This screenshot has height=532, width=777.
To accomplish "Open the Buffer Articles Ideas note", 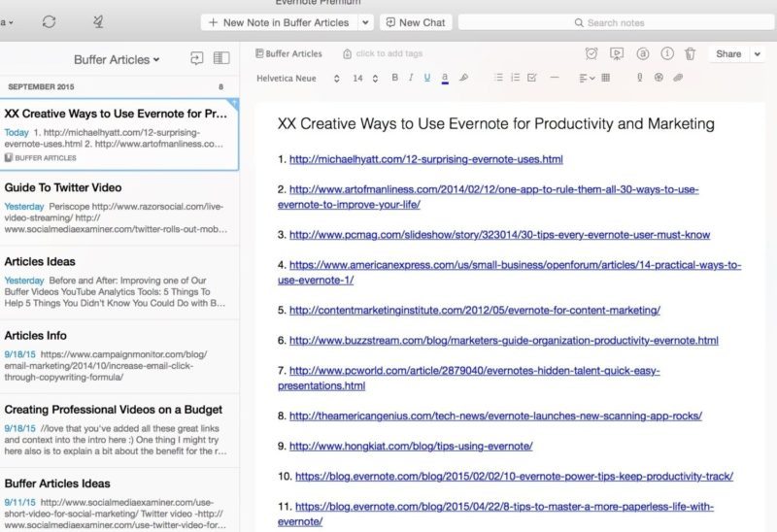I will (x=118, y=501).
